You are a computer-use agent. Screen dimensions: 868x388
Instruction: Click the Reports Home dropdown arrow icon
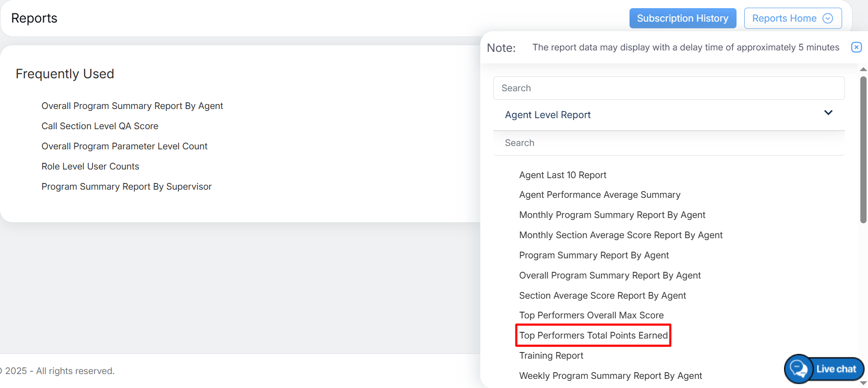(828, 18)
